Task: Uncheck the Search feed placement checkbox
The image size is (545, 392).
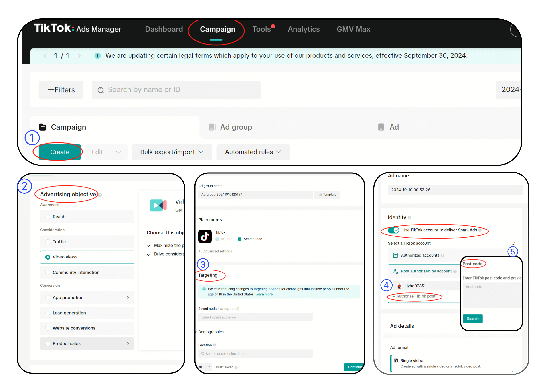Action: coord(240,239)
